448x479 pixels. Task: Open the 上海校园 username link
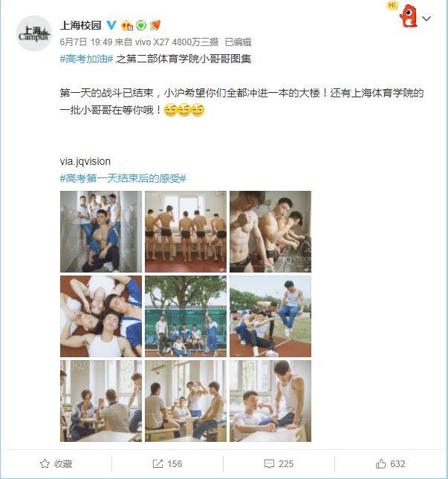[81, 25]
